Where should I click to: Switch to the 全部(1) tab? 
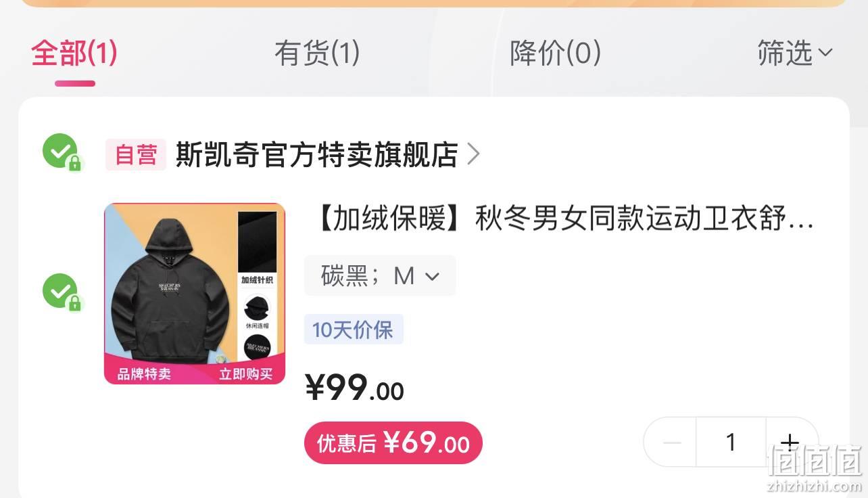74,53
